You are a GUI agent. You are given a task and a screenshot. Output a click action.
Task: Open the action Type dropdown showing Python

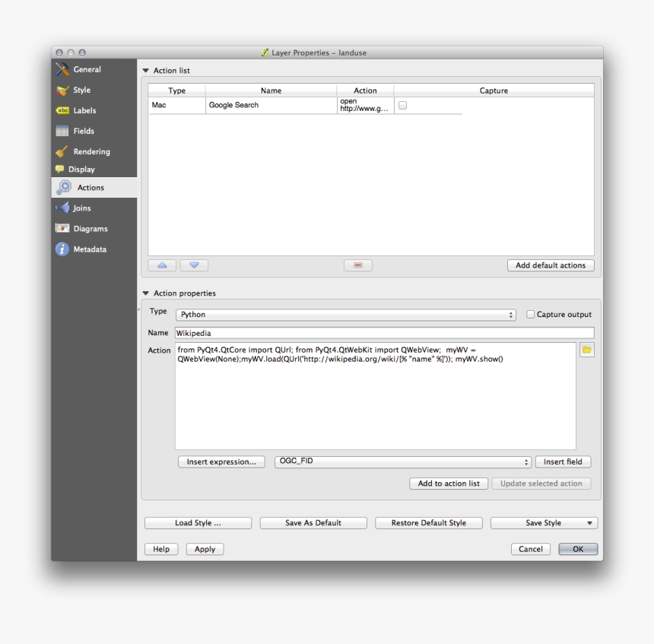[x=347, y=314]
